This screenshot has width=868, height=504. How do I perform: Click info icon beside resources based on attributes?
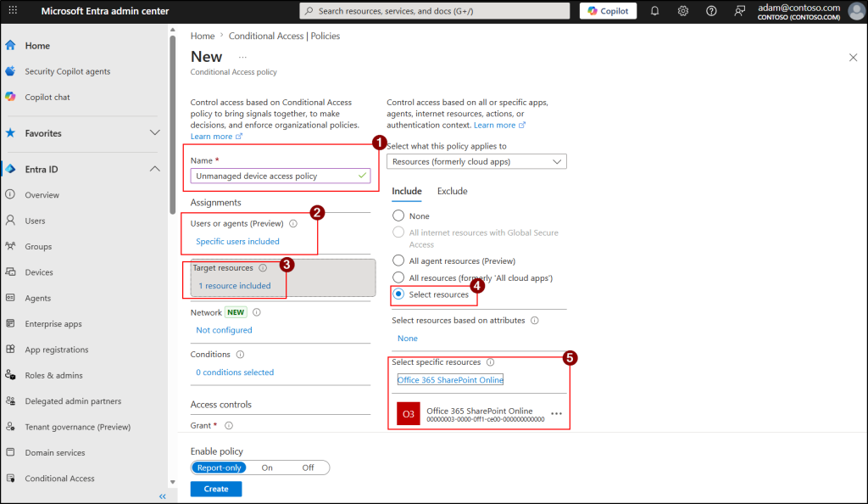535,320
